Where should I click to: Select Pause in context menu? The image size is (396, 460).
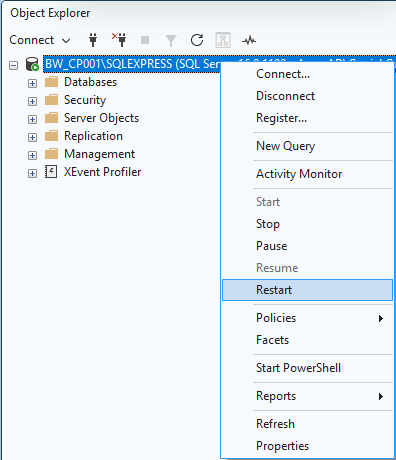tap(307, 246)
